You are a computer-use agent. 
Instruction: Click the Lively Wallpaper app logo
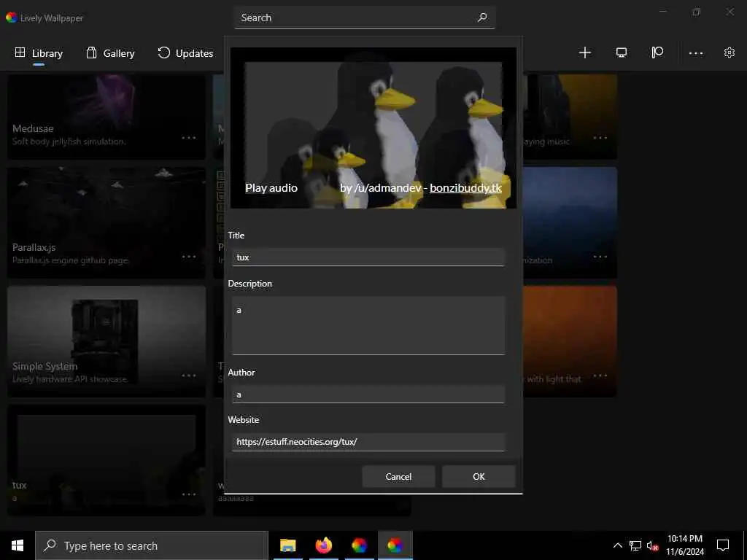12,17
